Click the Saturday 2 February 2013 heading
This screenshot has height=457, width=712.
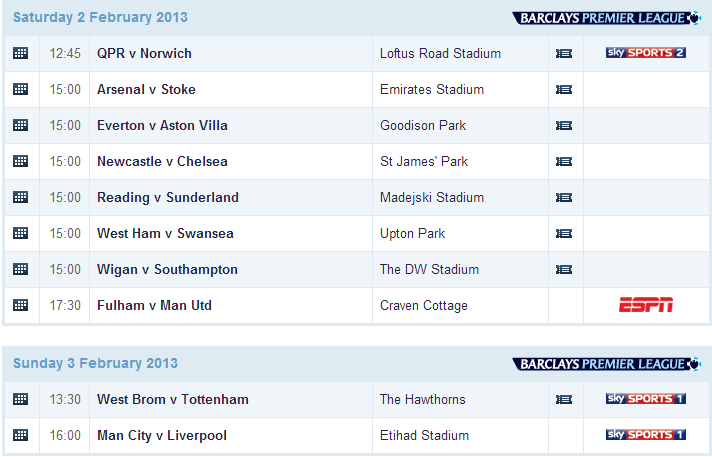100,17
